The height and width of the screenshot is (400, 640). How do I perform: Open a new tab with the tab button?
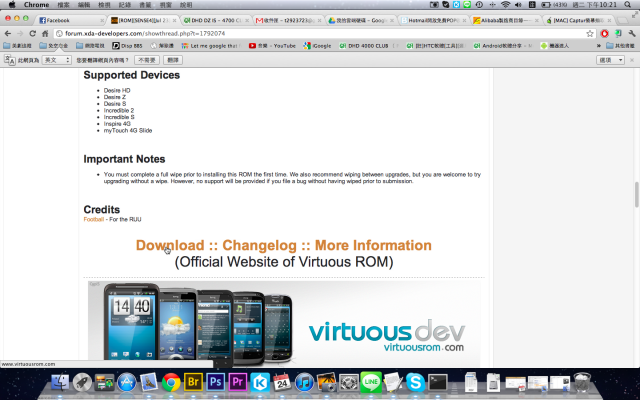622,20
